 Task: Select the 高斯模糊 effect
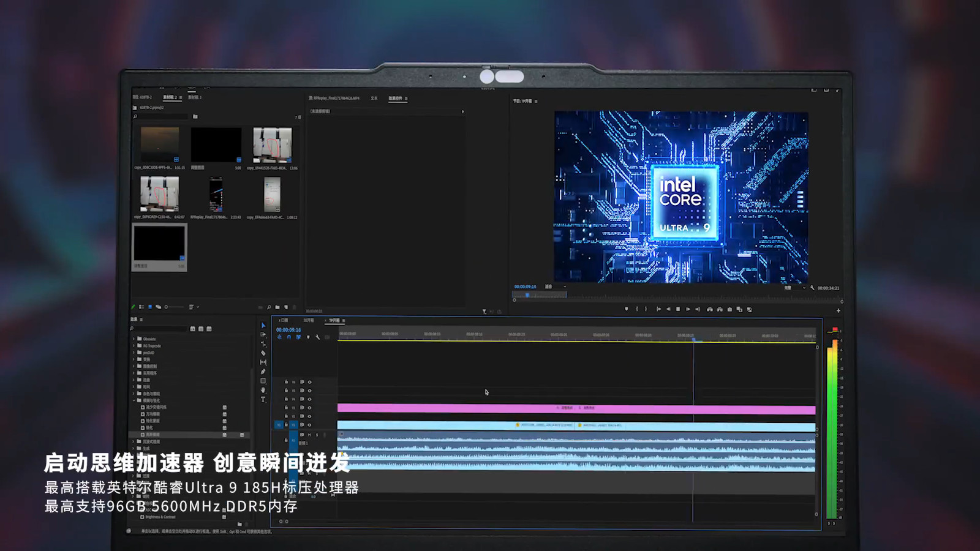point(153,435)
